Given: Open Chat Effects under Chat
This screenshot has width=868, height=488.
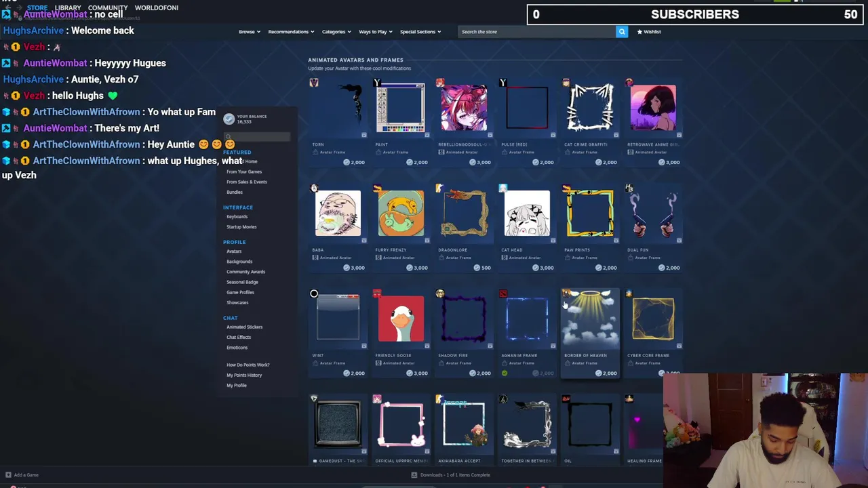Looking at the screenshot, I should (239, 337).
